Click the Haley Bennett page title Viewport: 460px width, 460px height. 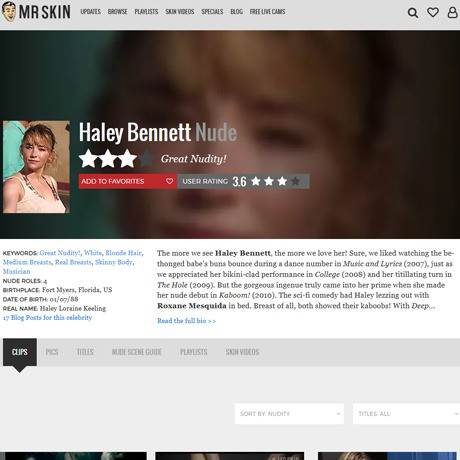(135, 132)
